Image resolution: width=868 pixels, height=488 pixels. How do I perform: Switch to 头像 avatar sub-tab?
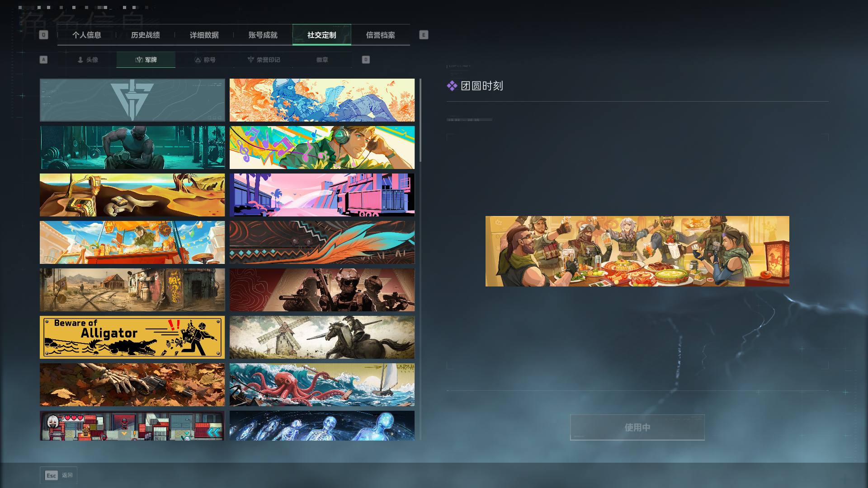(87, 60)
